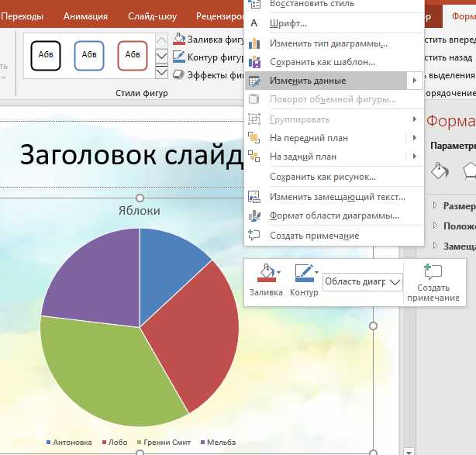476x455 pixels.
Task: Move the shape styles gallery down one row
Action: [x=161, y=56]
